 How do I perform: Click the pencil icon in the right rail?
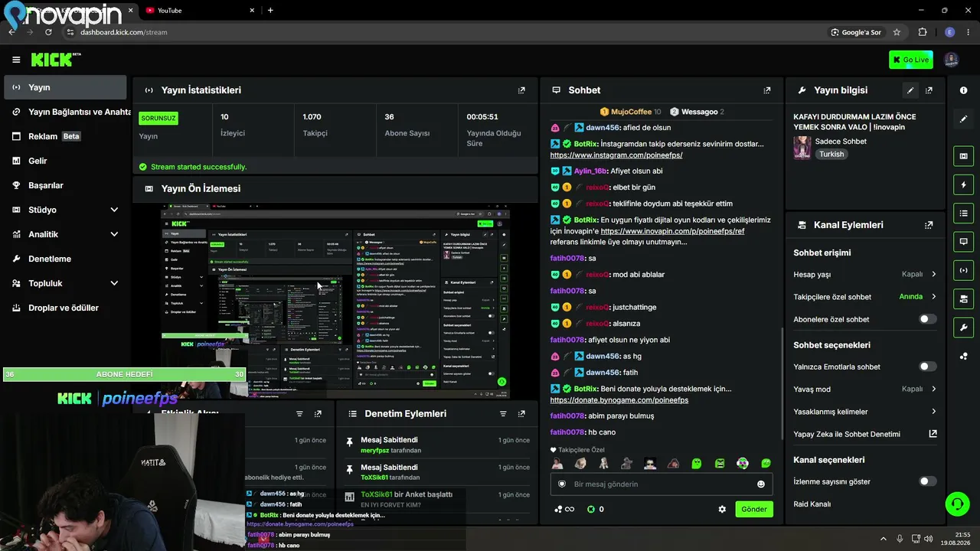pos(963,119)
